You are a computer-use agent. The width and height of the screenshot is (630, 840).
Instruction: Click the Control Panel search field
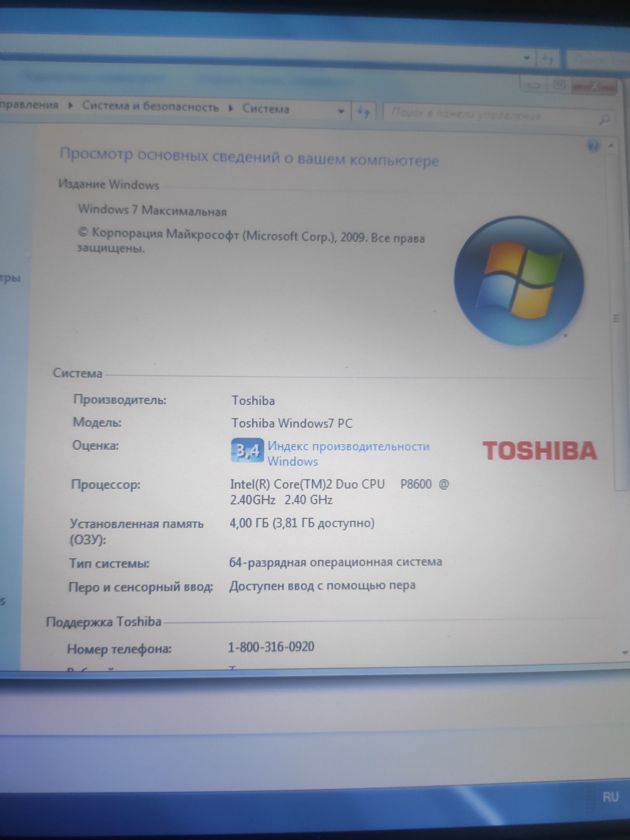click(x=498, y=115)
